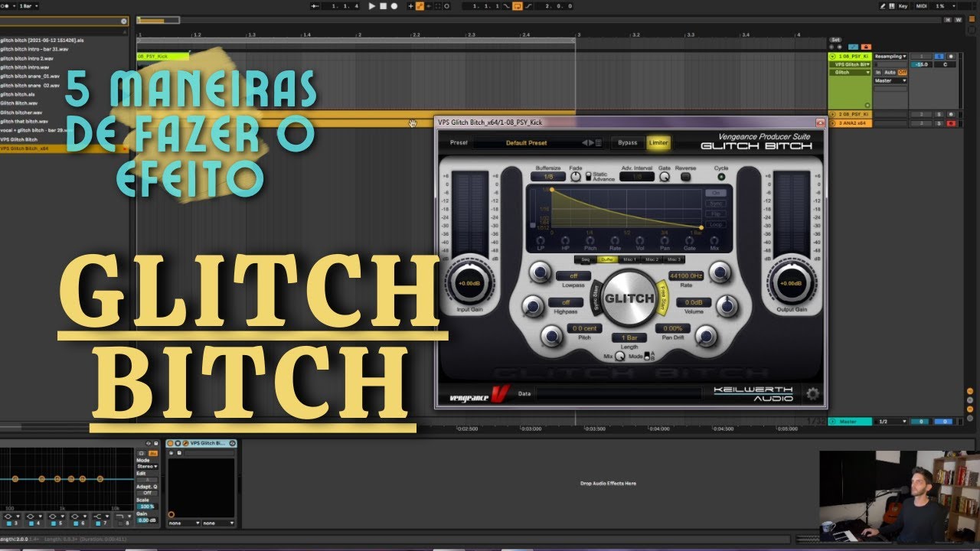Click the Input Gain knob
980x551 pixels.
point(470,283)
